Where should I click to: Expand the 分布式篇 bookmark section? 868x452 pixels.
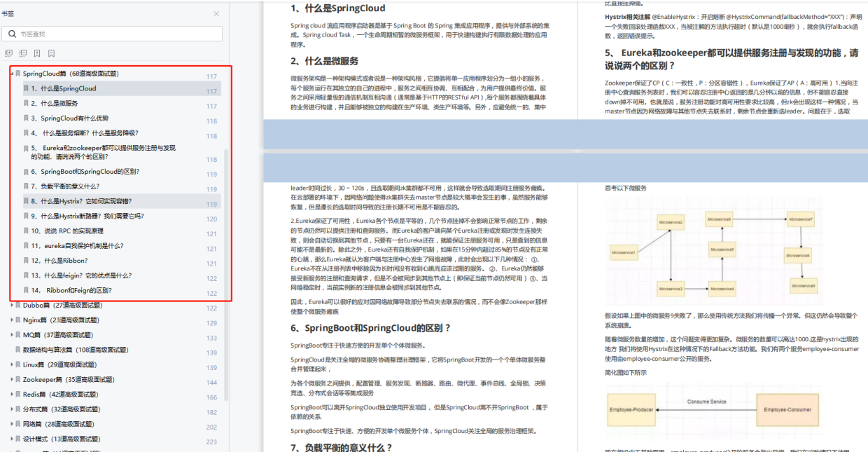pyautogui.click(x=11, y=409)
